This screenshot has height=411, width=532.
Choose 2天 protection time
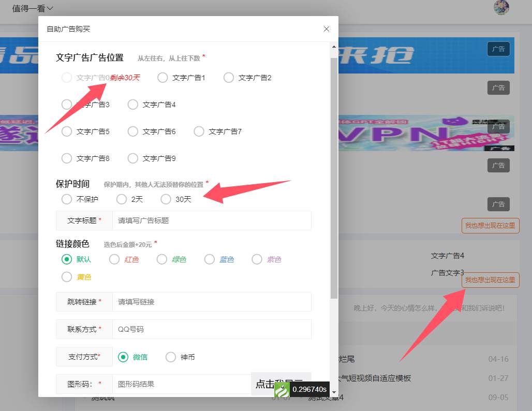pos(122,199)
